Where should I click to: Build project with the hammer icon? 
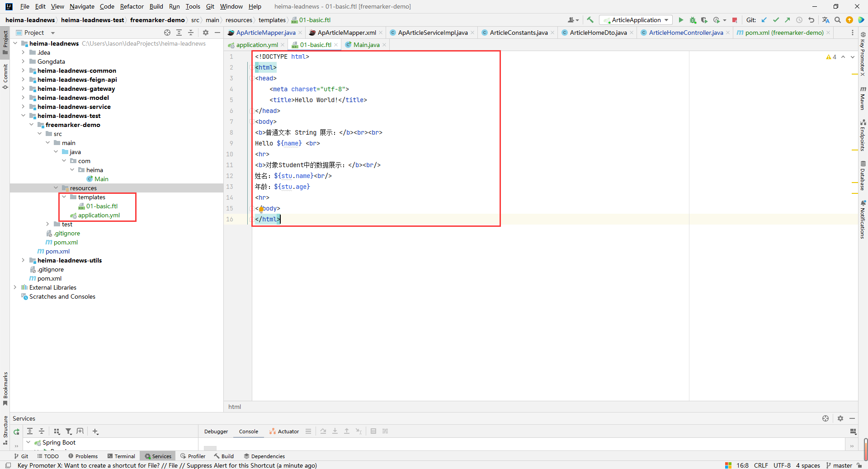click(590, 20)
